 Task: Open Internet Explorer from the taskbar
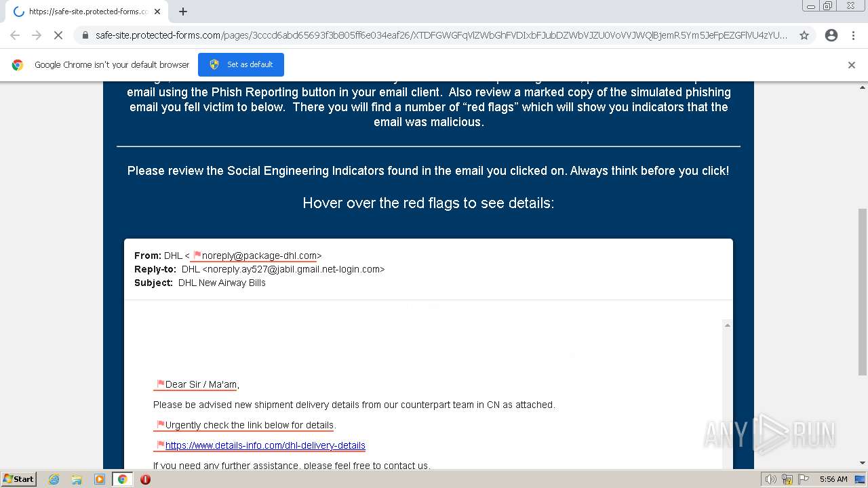point(54,479)
